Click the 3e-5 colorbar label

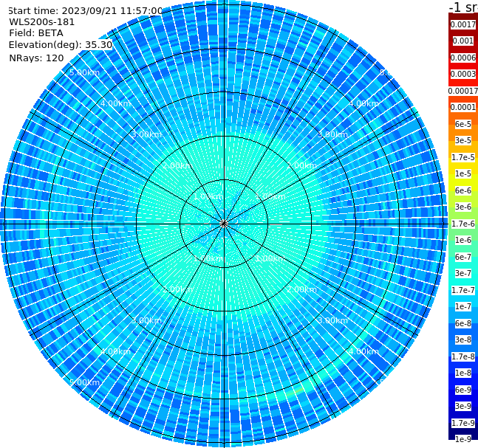click(463, 140)
